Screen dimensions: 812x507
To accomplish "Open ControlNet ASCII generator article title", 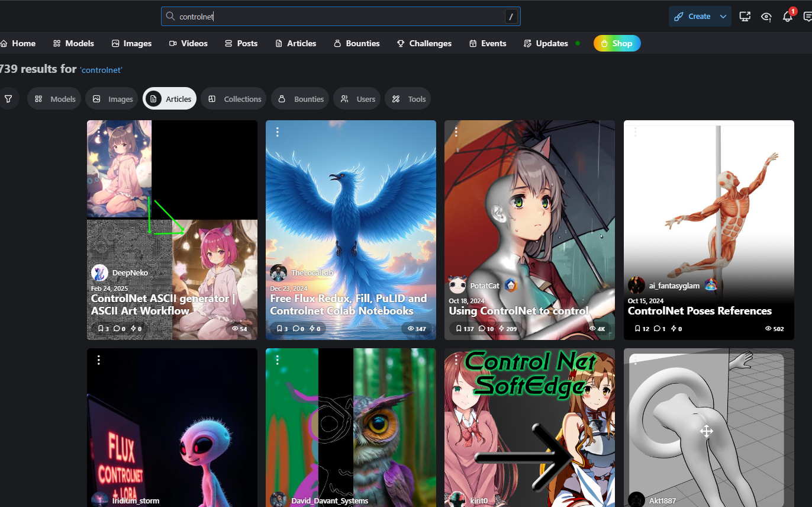I will pos(163,304).
